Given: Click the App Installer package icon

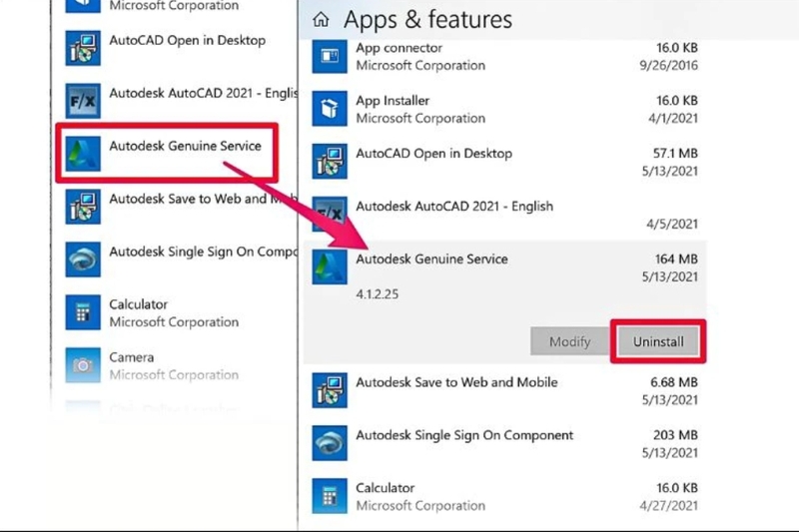Looking at the screenshot, I should [x=330, y=109].
